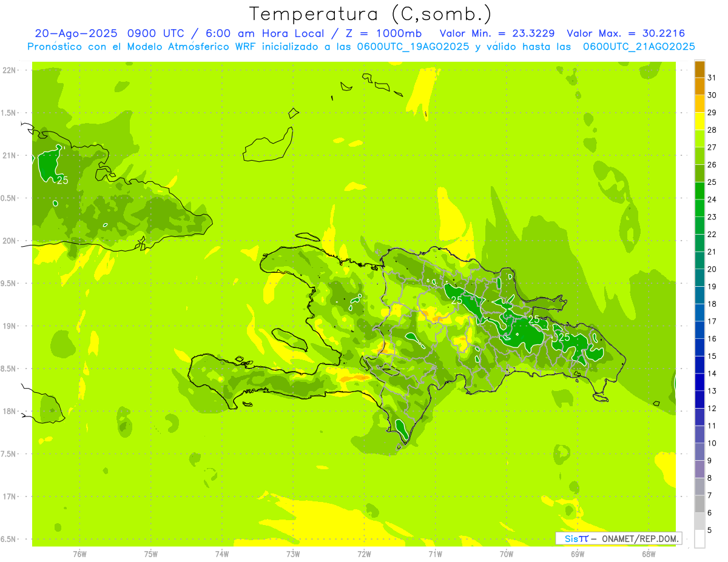This screenshot has height=562, width=728.
Task: Click the 'Temperatura (C,somb.)' chart title
Action: (x=370, y=14)
